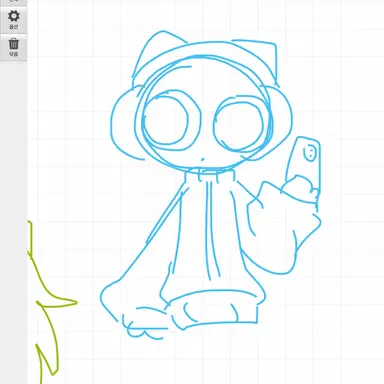Open options with the gear icon
The height and width of the screenshot is (384, 384).
14,16
